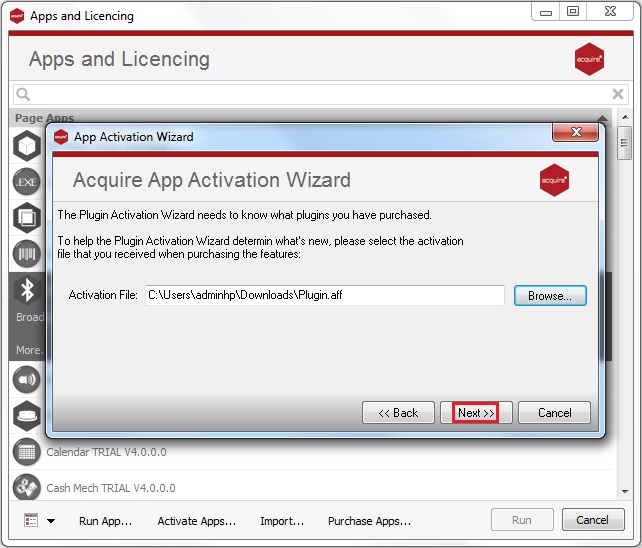Click the magnifier search icon
Screen dimensions: 642x548
[x=23, y=94]
